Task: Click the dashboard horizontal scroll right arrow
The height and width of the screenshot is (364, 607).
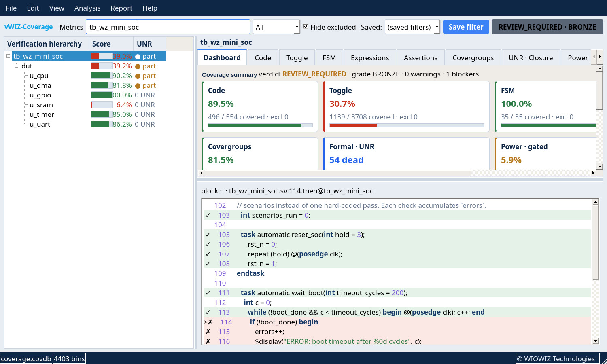Action: (593, 173)
